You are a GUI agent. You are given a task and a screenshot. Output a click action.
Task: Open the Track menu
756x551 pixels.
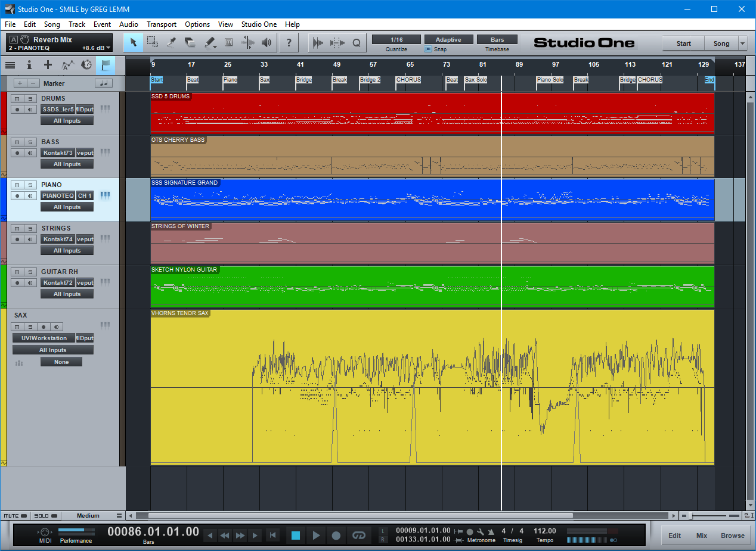pyautogui.click(x=77, y=24)
